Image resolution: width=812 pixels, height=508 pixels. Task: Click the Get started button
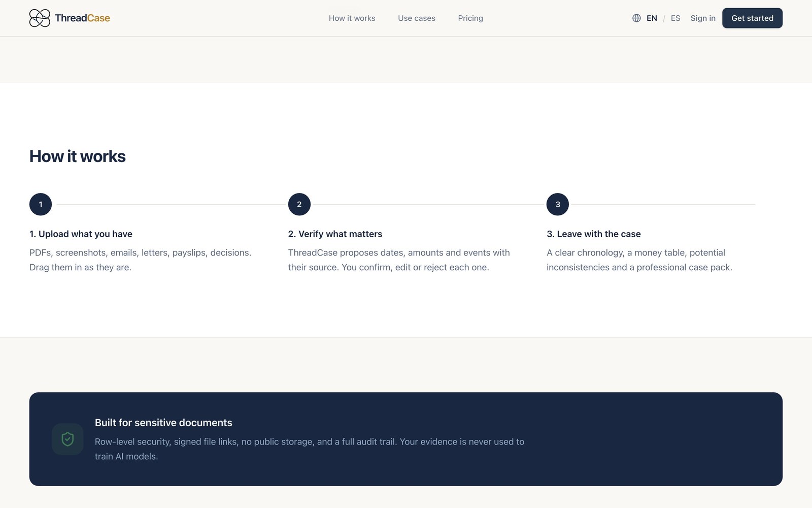click(x=752, y=18)
